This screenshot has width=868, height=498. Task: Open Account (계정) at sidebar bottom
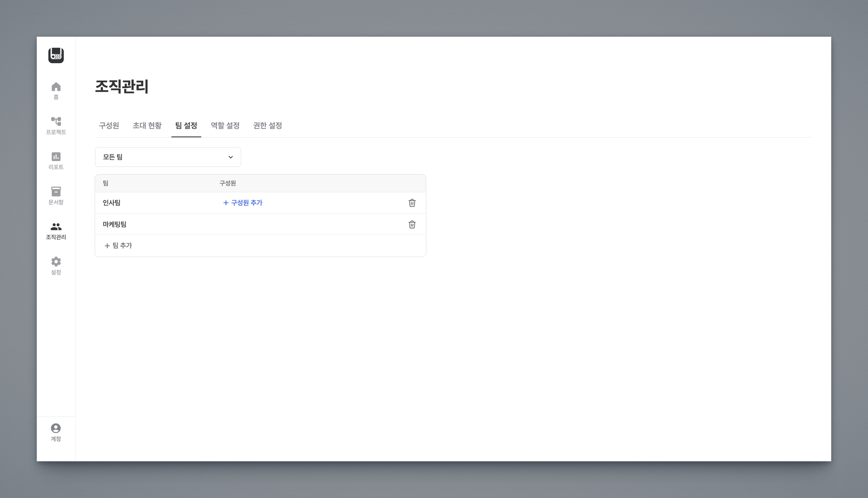(x=56, y=432)
